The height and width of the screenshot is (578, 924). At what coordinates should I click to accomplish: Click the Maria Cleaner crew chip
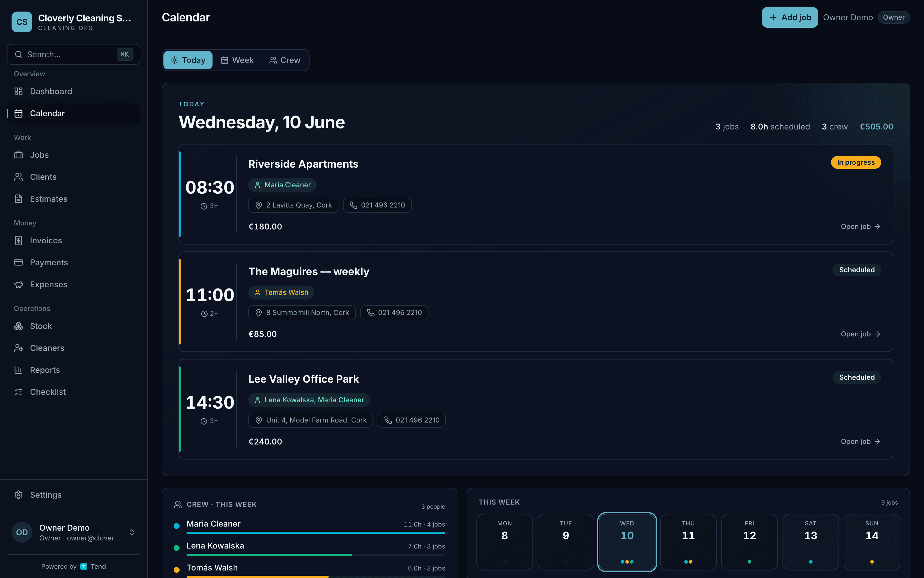[x=283, y=185]
